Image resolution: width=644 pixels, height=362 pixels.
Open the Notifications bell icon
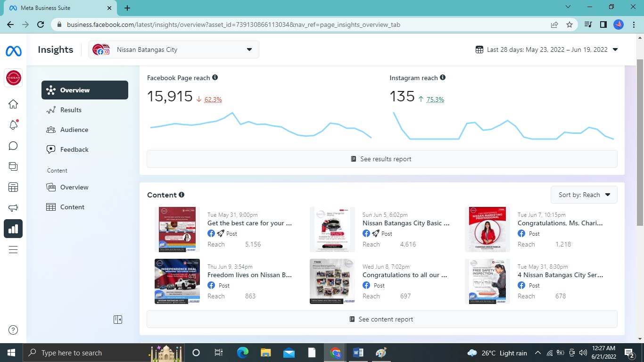[13, 125]
